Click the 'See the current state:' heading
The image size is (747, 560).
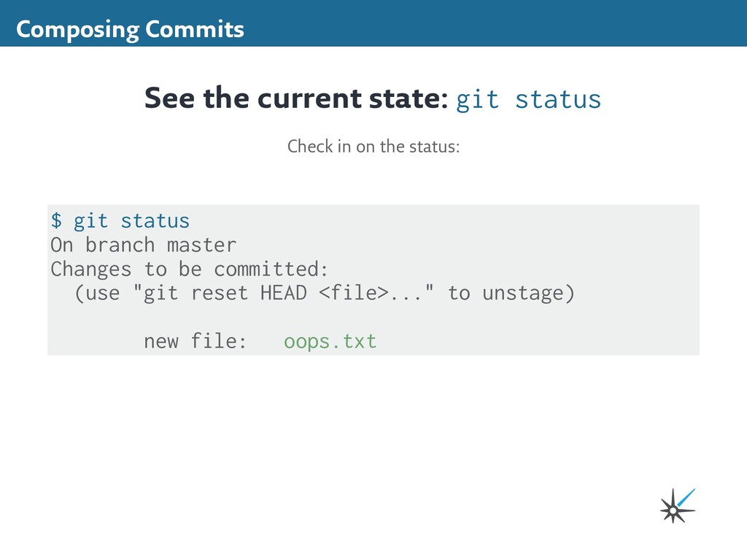click(296, 98)
